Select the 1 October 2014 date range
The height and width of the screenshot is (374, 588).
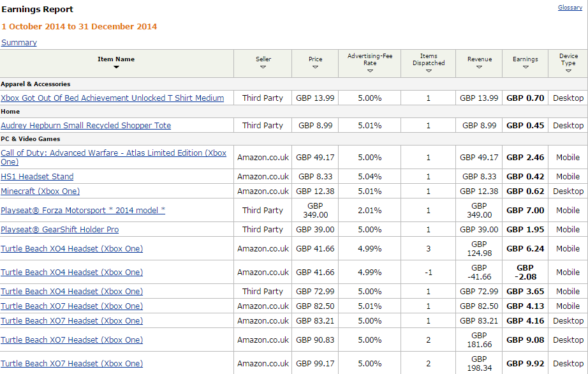tap(79, 26)
